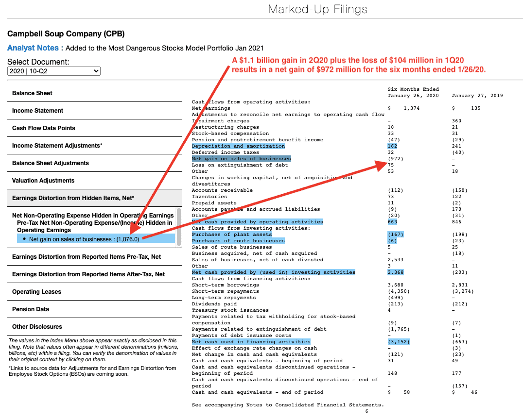This screenshot has width=523, height=420.
Task: Click Net cash provided by investing activities label
Action: click(273, 272)
